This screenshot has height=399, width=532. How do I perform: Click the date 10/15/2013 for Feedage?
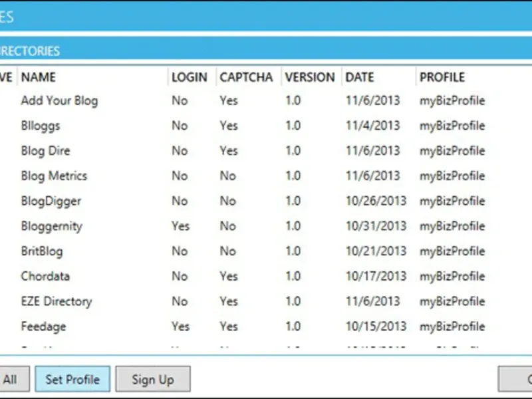coord(376,327)
